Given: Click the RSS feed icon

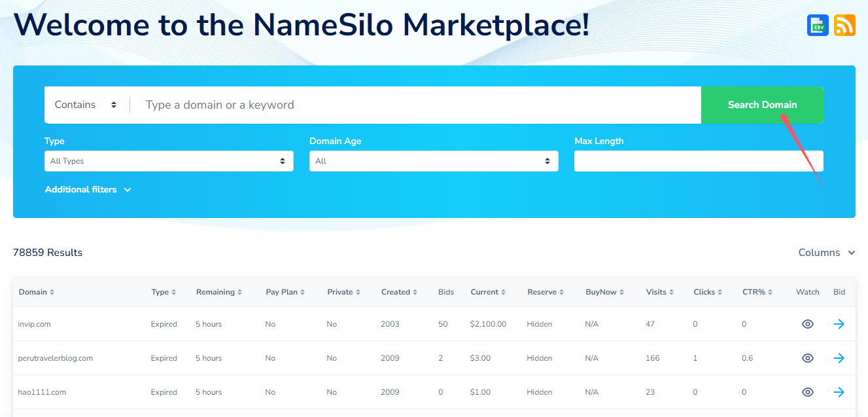Looking at the screenshot, I should (x=844, y=25).
